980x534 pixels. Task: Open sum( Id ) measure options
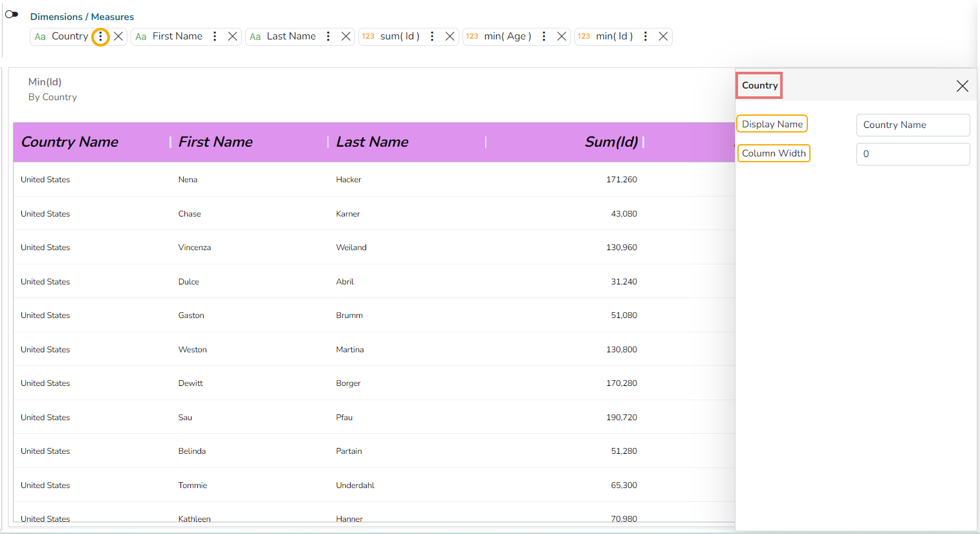432,37
